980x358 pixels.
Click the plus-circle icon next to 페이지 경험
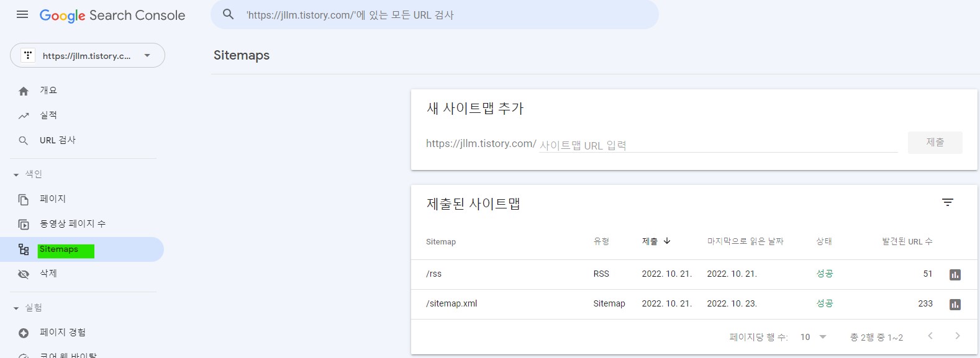click(24, 333)
